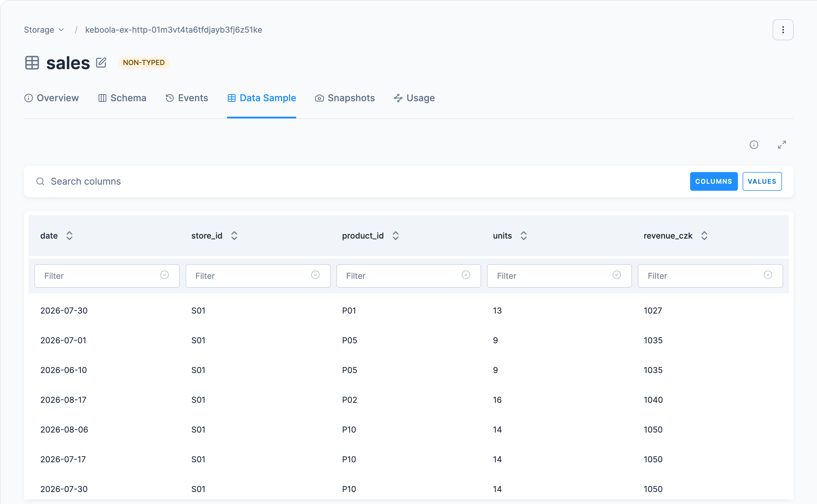Viewport: 817px width, 504px height.
Task: Click the NON-TYPED badge
Action: (x=144, y=62)
